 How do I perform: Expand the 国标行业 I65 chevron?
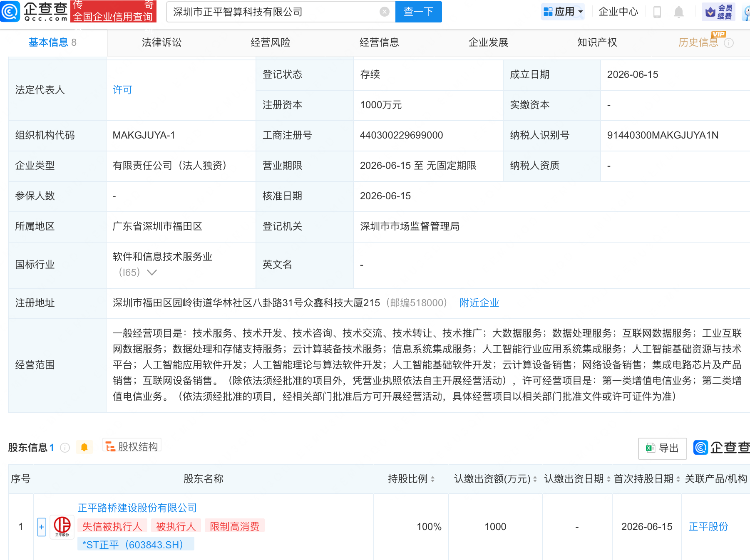point(152,273)
